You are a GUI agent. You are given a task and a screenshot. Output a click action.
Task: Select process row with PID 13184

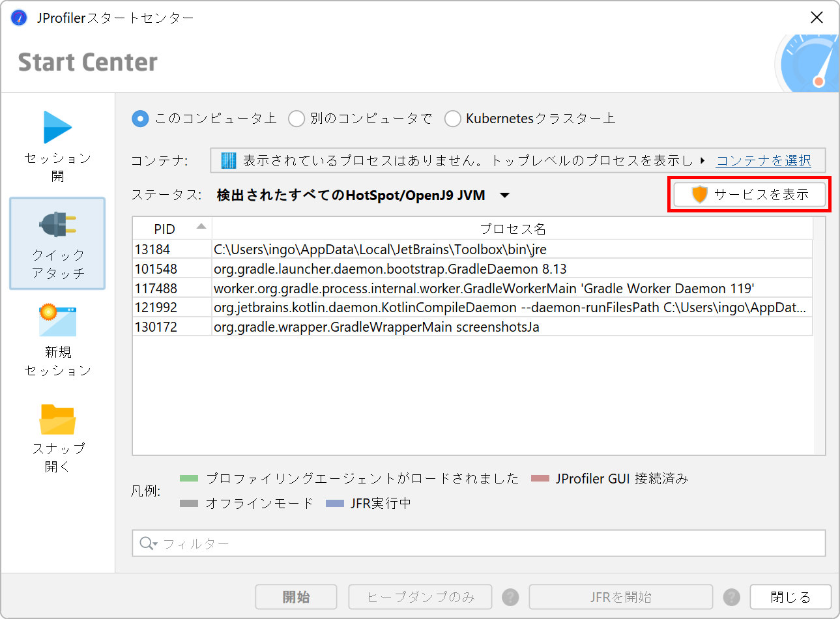[x=472, y=250]
